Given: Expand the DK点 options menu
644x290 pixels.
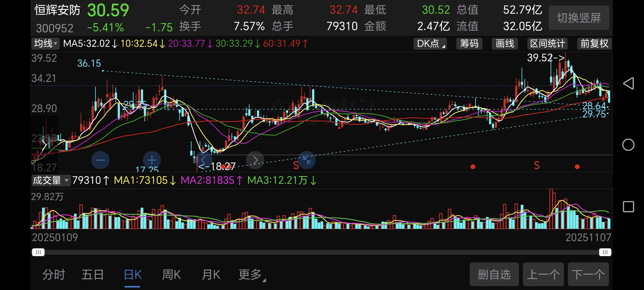Looking at the screenshot, I should [430, 44].
